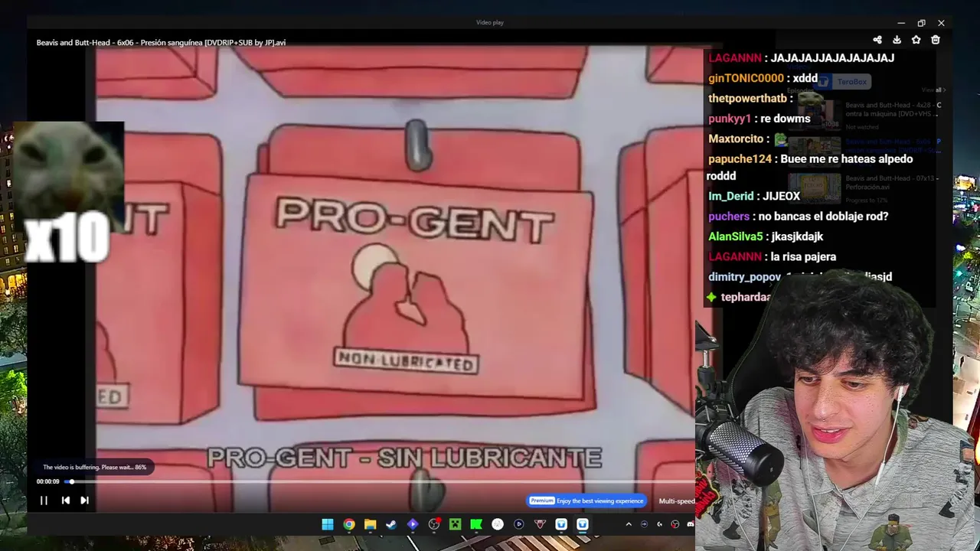Image resolution: width=980 pixels, height=551 pixels.
Task: Open File Explorer from the taskbar
Action: pyautogui.click(x=371, y=524)
